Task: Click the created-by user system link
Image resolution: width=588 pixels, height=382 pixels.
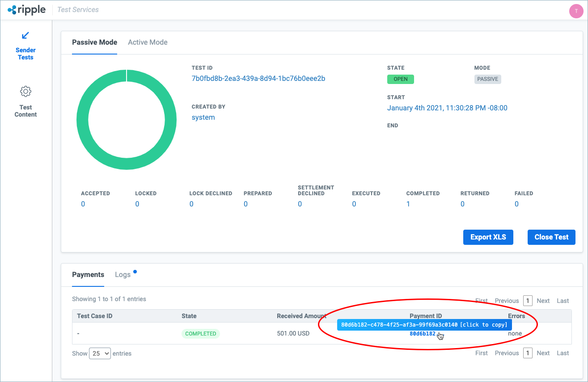Action: 203,117
